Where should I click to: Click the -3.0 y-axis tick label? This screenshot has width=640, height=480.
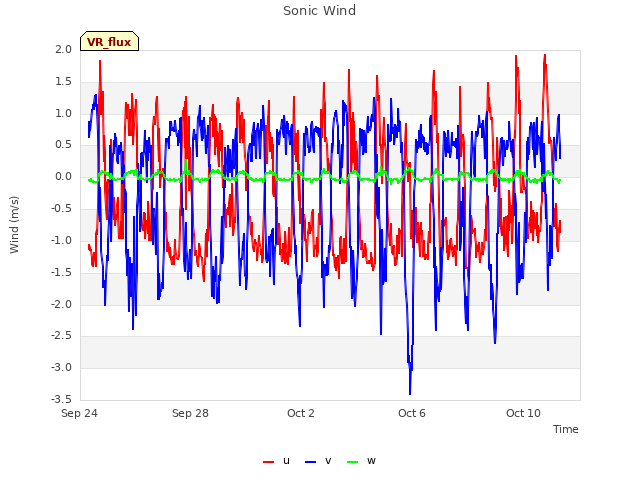tap(61, 367)
